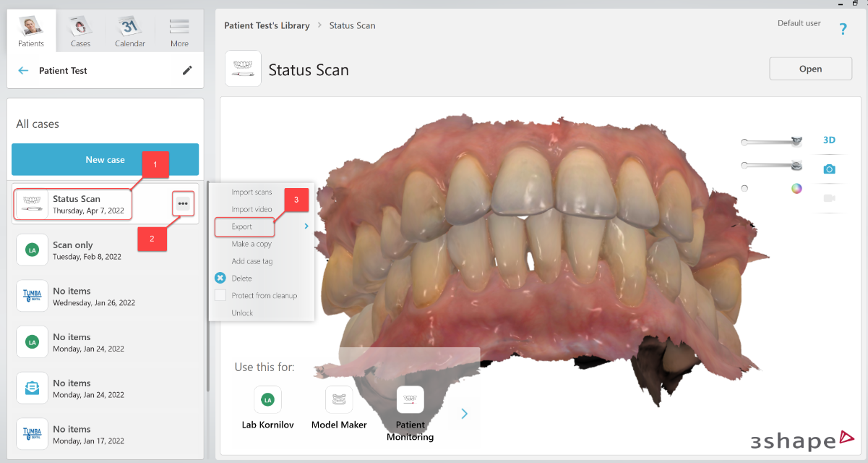Go back using the left arrow icon
Image resolution: width=868 pixels, height=463 pixels.
[23, 71]
